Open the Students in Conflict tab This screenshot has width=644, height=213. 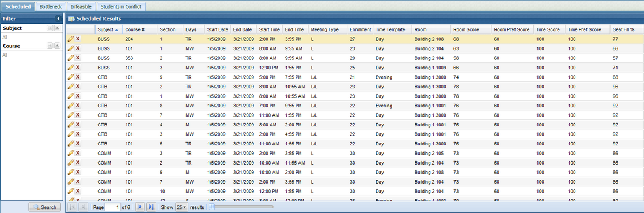(x=121, y=6)
